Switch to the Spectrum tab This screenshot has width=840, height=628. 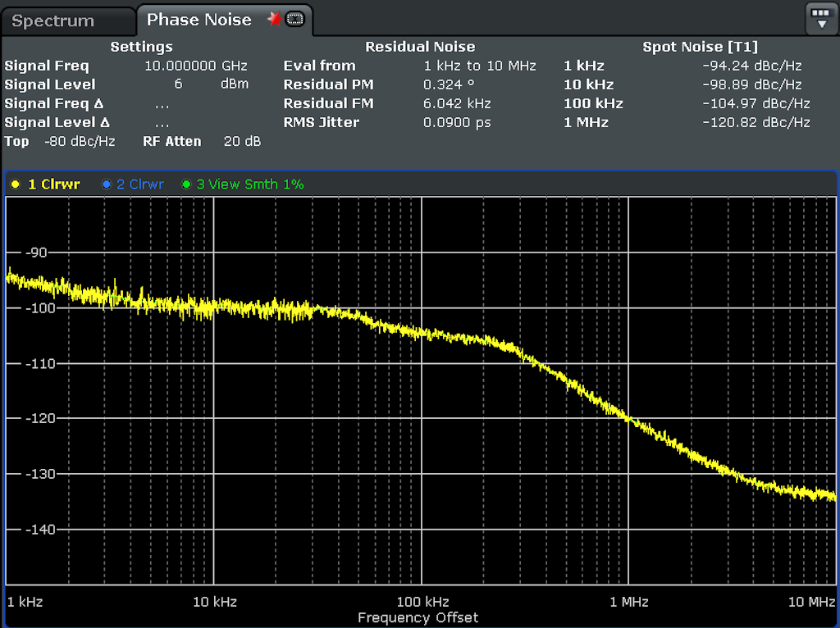[52, 21]
